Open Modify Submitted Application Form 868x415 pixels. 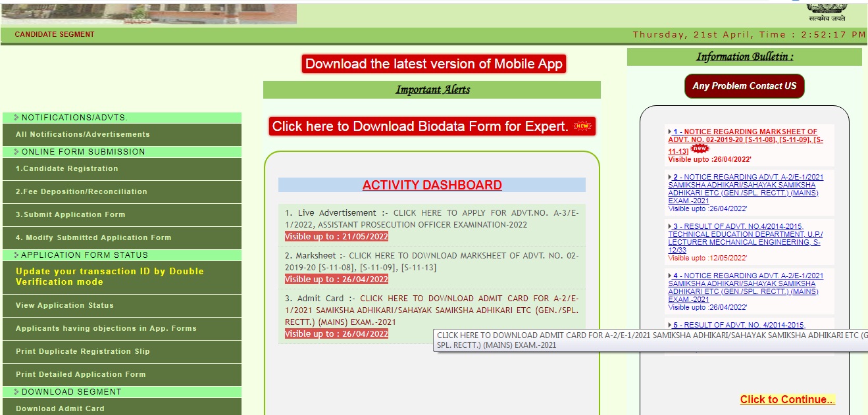tap(93, 237)
